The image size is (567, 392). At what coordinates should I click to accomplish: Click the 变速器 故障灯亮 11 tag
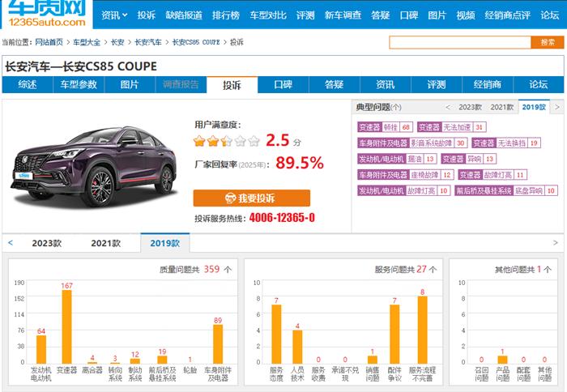click(x=492, y=175)
